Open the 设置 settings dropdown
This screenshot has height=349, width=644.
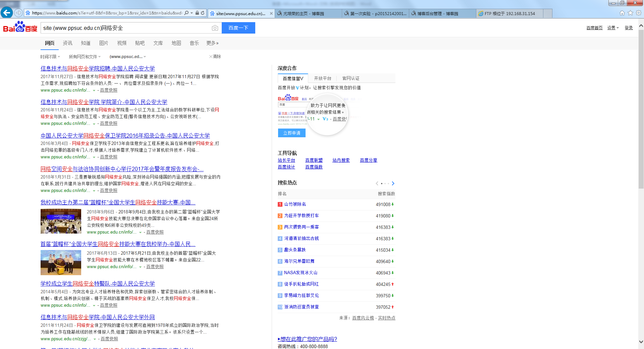tap(613, 28)
